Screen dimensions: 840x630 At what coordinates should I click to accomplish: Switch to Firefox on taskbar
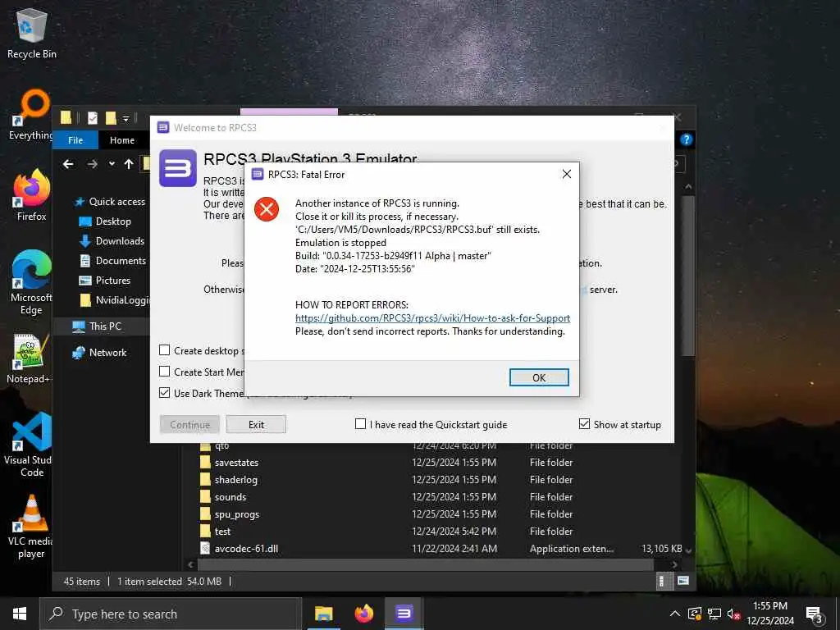[363, 614]
